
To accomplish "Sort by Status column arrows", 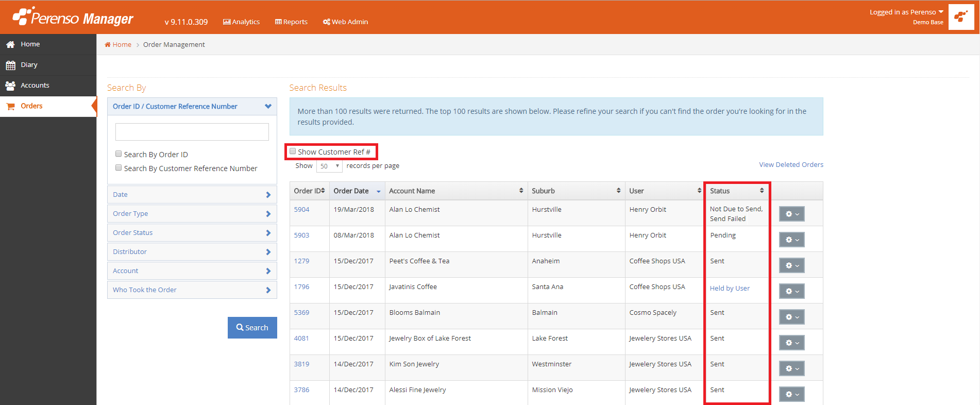I will 762,191.
